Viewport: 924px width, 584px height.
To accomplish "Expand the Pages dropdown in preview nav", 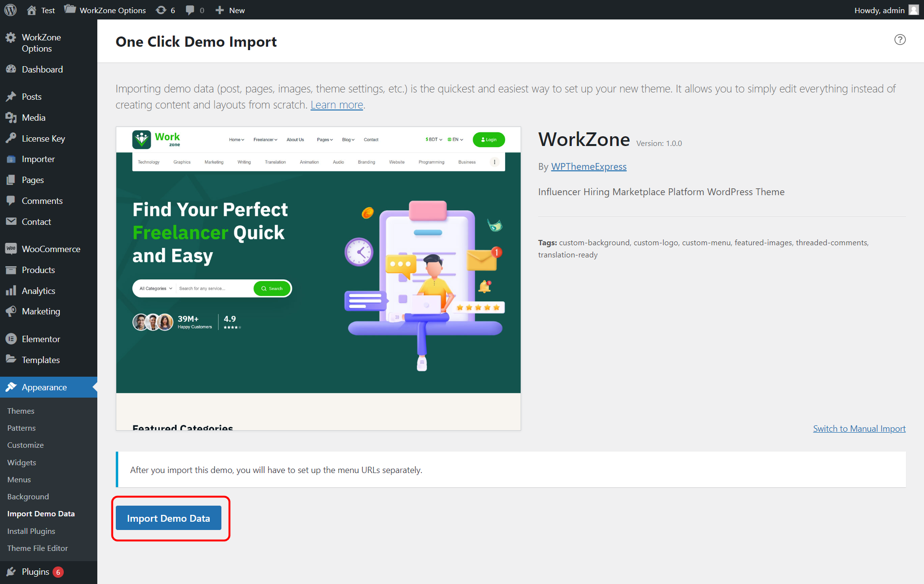I will click(325, 140).
